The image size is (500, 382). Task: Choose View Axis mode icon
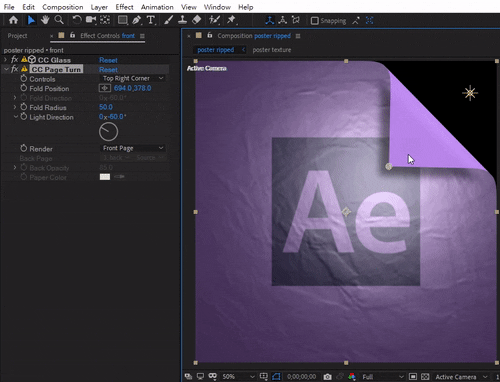296,20
